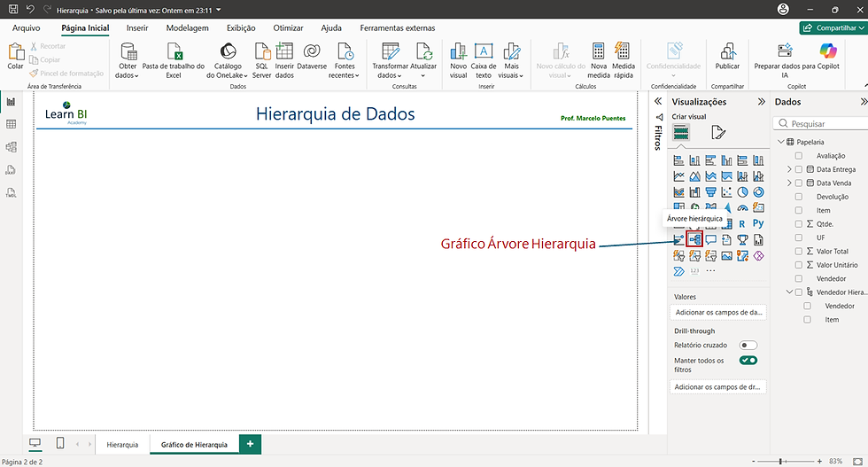Click Publicar in the ribbon
Viewport: 868px width, 467px height.
click(727, 56)
